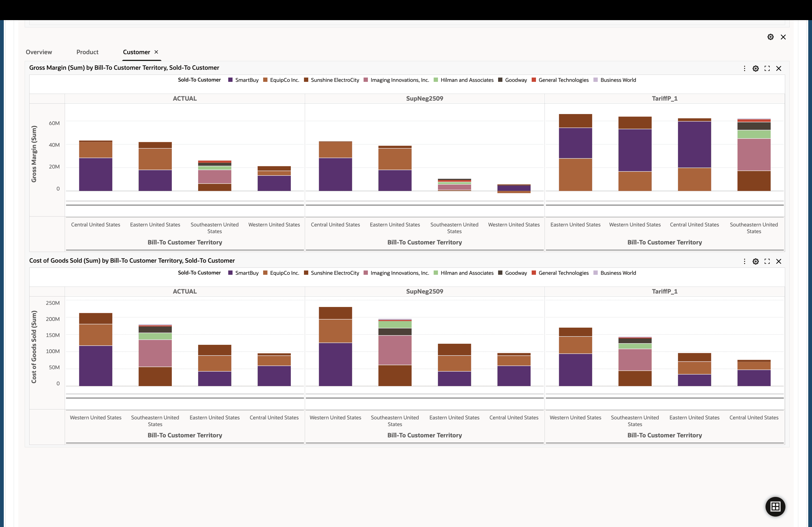This screenshot has height=527, width=812.
Task: Open the kebab menu on Cost of Goods Sold chart
Action: point(744,261)
